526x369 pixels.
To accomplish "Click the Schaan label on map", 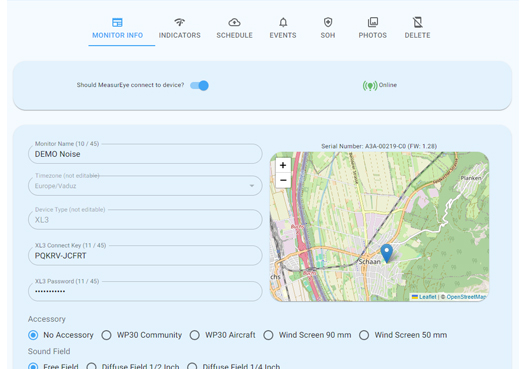I will point(369,262).
